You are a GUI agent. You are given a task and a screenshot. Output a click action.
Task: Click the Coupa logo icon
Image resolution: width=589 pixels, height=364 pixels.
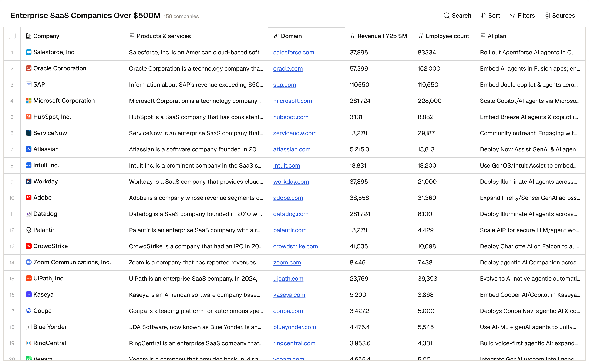(x=29, y=311)
